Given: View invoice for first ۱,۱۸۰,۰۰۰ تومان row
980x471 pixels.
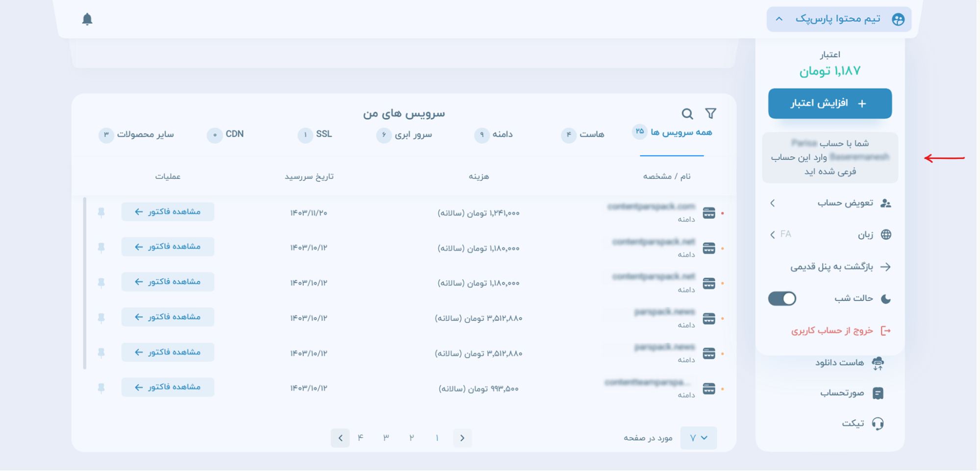Looking at the screenshot, I should [x=168, y=247].
